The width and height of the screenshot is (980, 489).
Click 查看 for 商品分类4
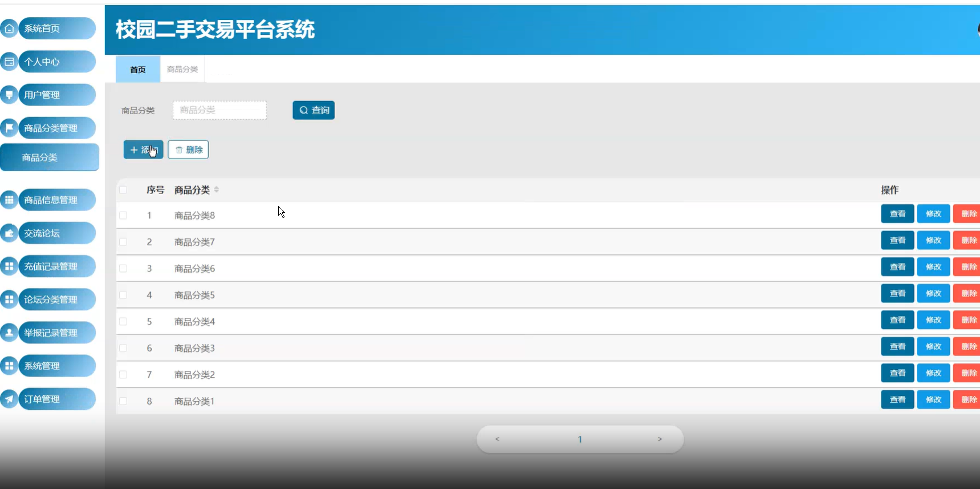click(x=897, y=320)
